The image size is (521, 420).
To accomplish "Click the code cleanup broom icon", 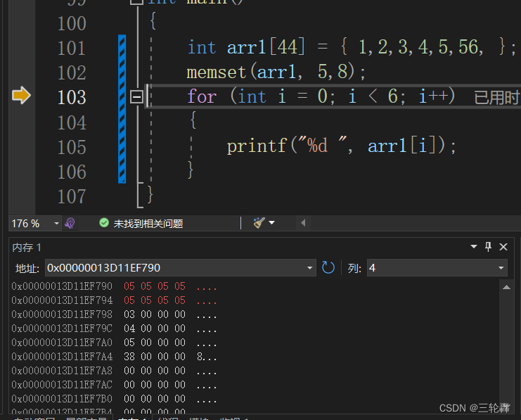I will 259,223.
